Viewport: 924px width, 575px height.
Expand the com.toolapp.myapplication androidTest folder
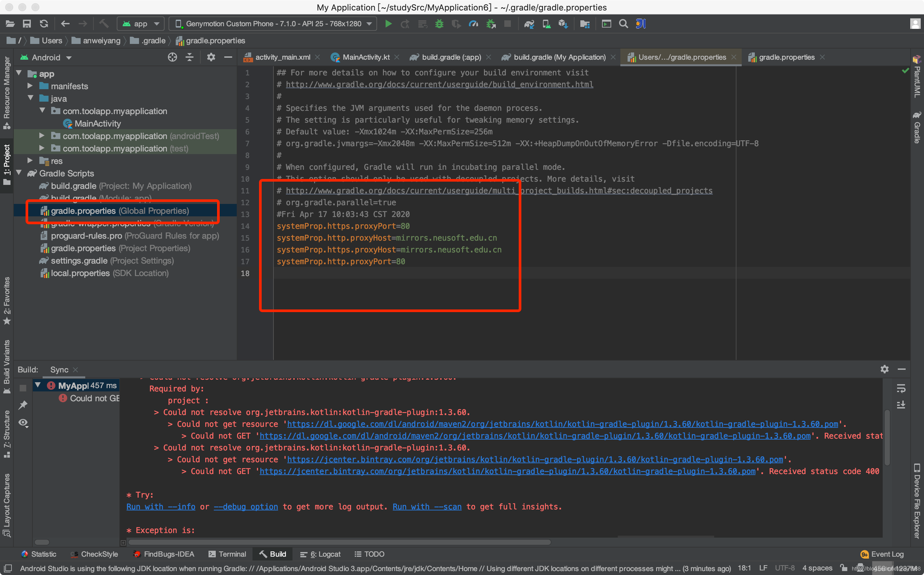pos(42,136)
